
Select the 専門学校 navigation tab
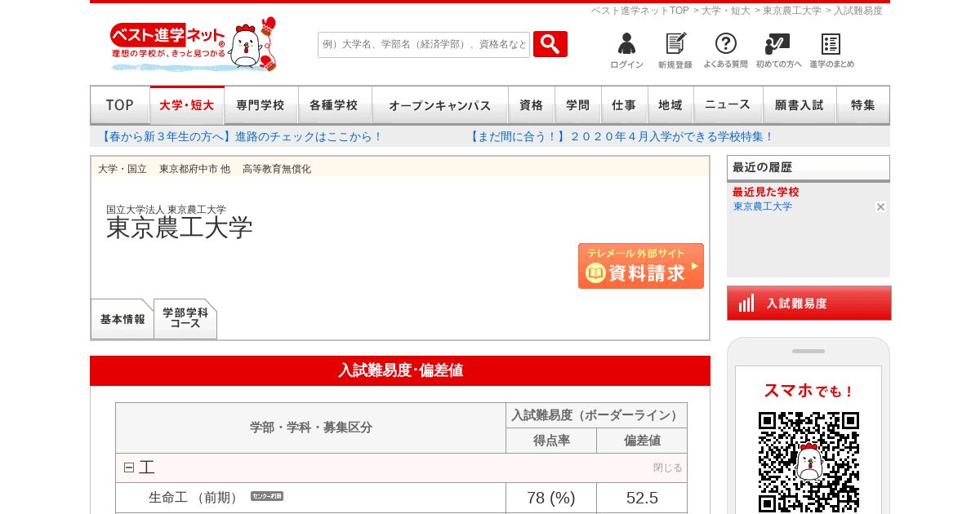click(x=261, y=105)
